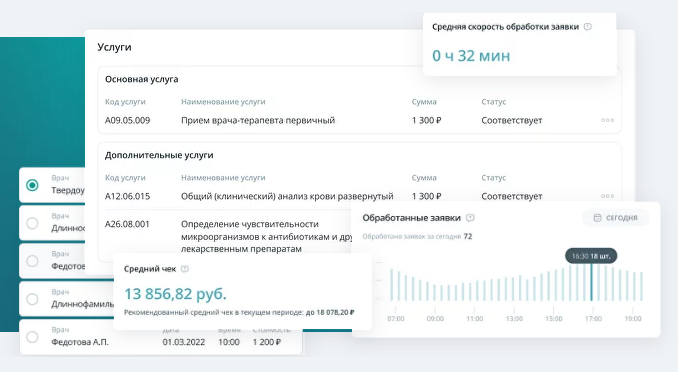Click the 0 ч 32 мин value

click(471, 56)
